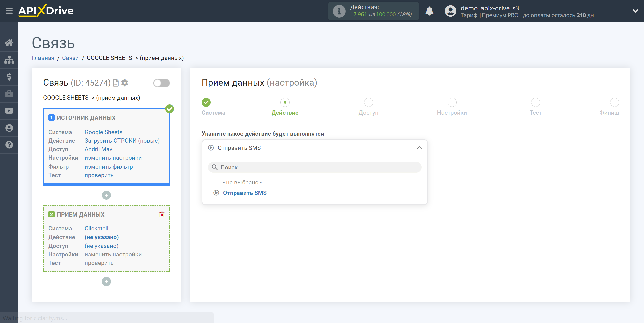Select Отправить SMS in the list
Viewport: 644px width, 323px height.
tap(245, 193)
